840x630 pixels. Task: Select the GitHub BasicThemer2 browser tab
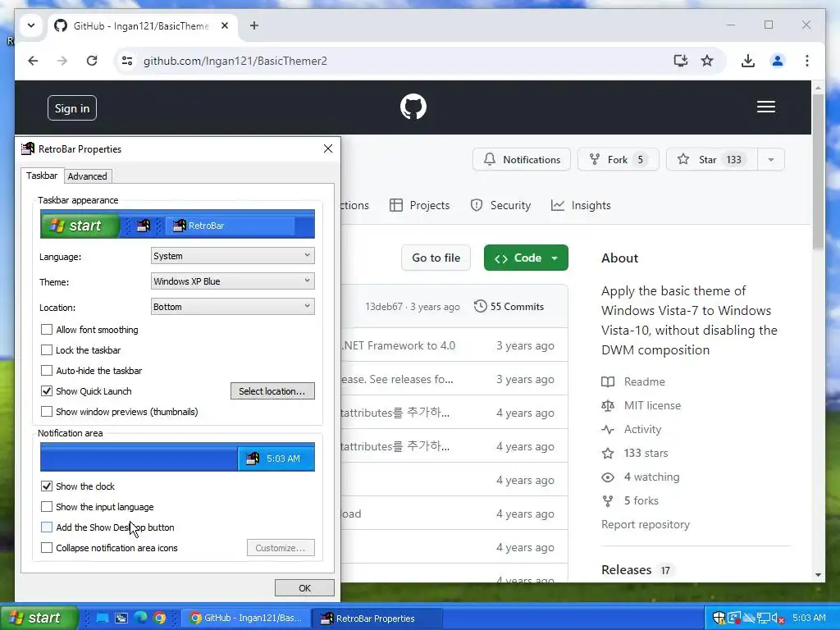point(141,25)
